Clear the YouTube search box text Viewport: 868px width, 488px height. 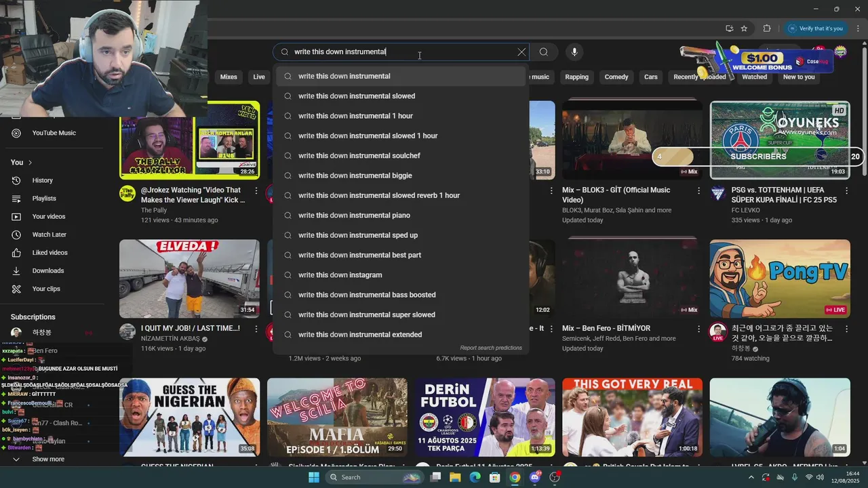pyautogui.click(x=521, y=52)
